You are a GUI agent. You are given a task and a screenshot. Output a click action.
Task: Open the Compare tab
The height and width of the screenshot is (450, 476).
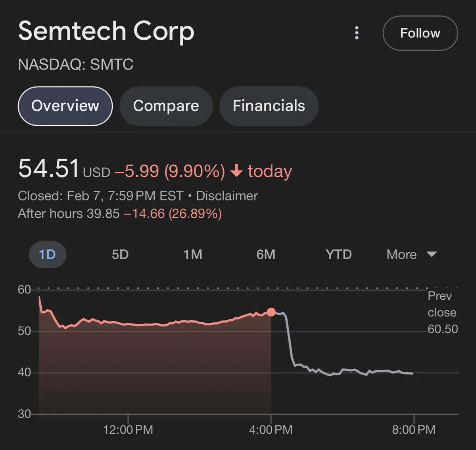(166, 106)
